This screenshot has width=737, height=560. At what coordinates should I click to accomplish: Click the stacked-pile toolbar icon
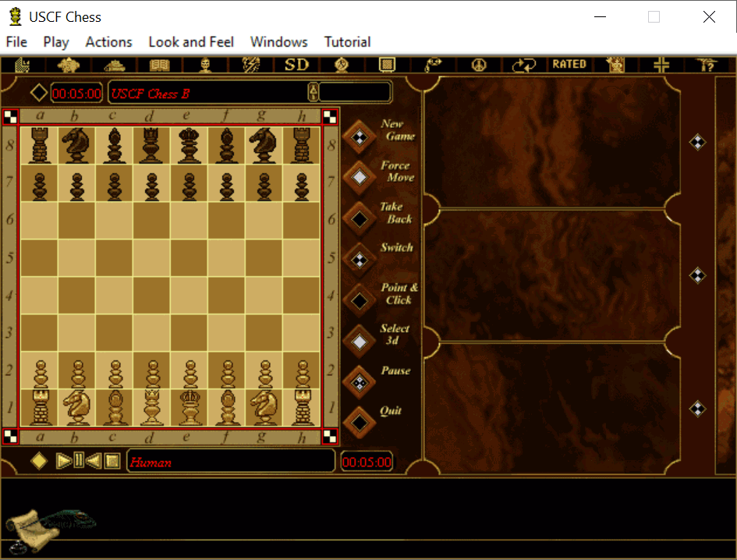114,65
